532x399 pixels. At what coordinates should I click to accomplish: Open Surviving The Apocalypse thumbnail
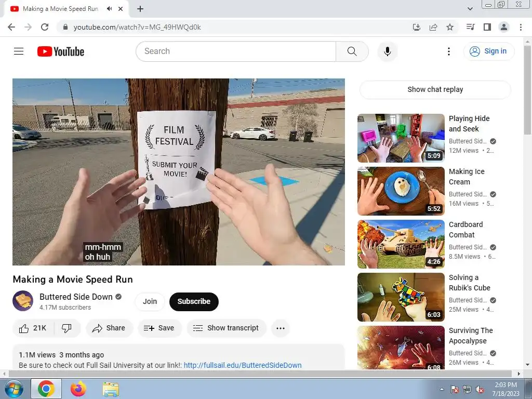coord(401,348)
